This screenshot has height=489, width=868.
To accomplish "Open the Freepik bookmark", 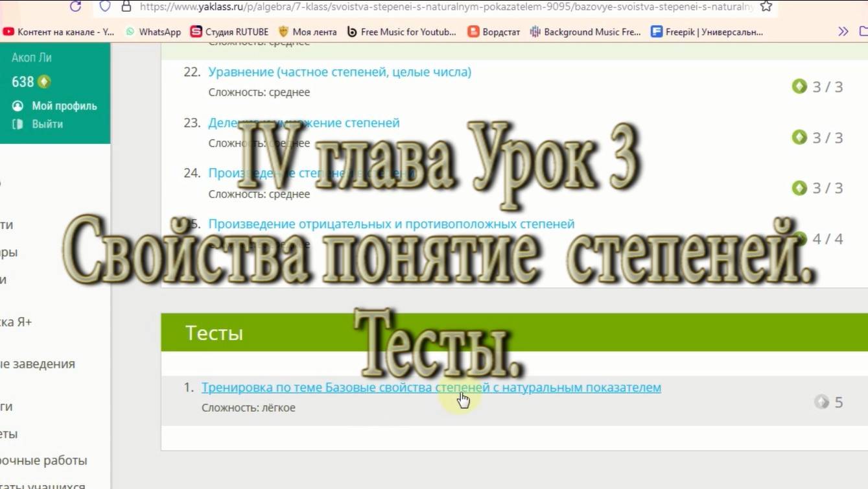I will [x=707, y=31].
